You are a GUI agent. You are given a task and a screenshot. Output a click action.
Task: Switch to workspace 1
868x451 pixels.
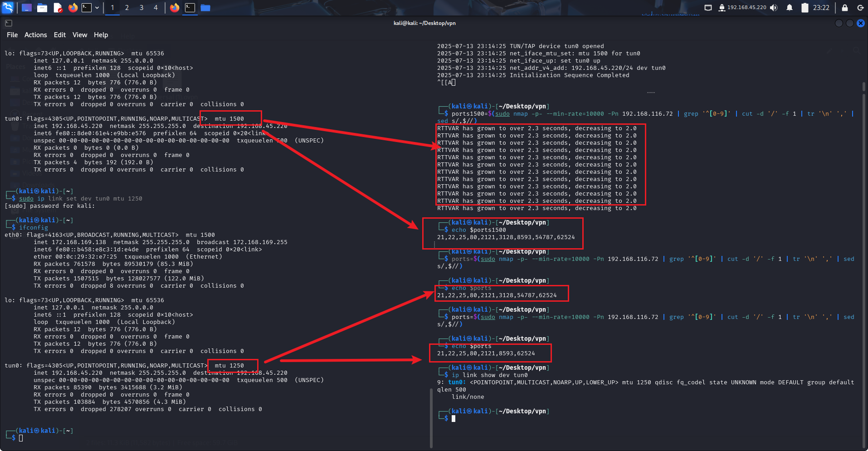click(x=112, y=8)
